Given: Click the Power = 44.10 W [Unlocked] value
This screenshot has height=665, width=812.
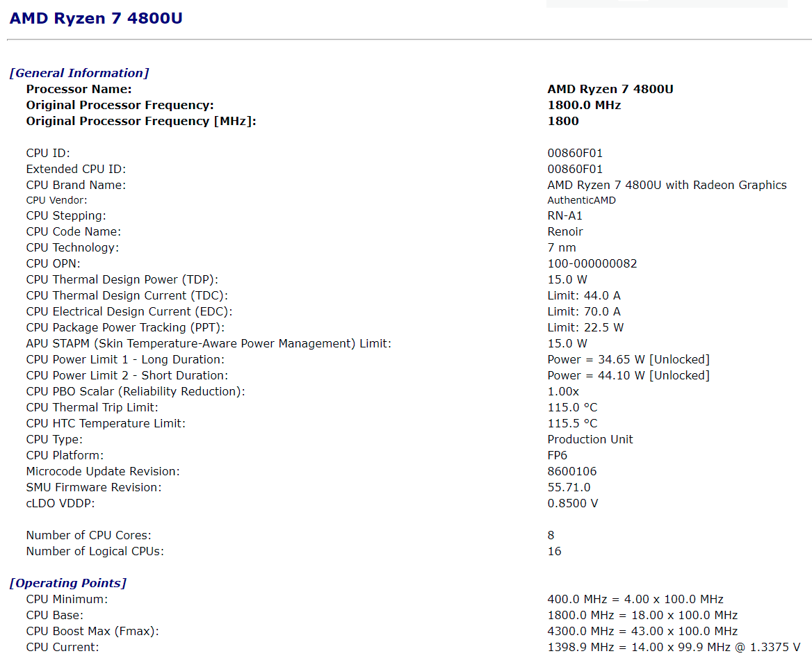Looking at the screenshot, I should 628,376.
